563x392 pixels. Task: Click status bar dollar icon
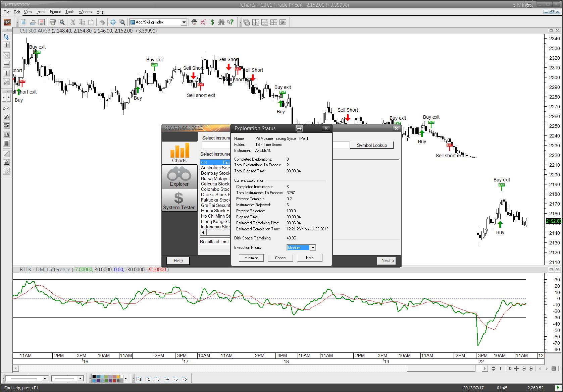(x=558, y=388)
